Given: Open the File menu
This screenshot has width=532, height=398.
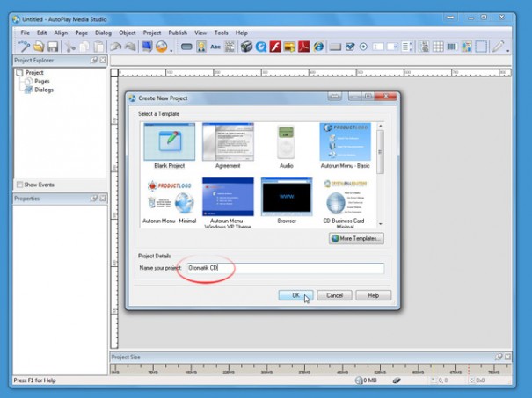Looking at the screenshot, I should [x=26, y=33].
